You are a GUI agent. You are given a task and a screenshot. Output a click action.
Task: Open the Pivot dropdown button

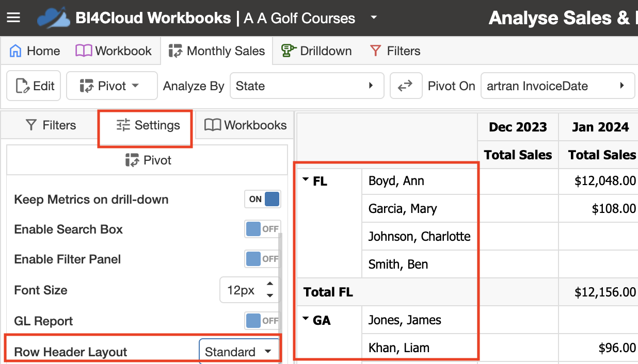tap(112, 86)
